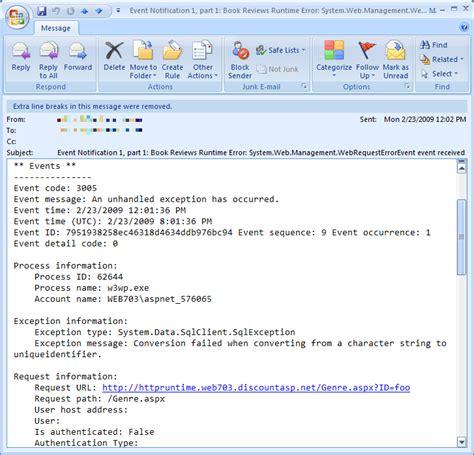This screenshot has height=455, width=474.
Task: Minimize the message window
Action: coord(442,10)
